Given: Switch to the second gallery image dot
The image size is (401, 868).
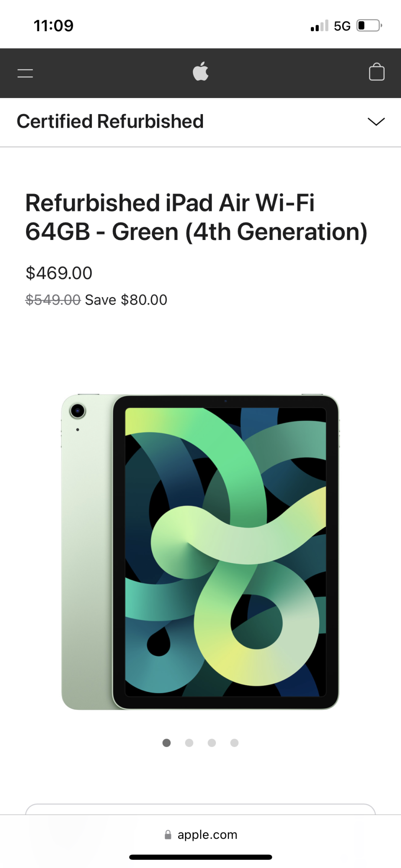Looking at the screenshot, I should click(x=189, y=743).
